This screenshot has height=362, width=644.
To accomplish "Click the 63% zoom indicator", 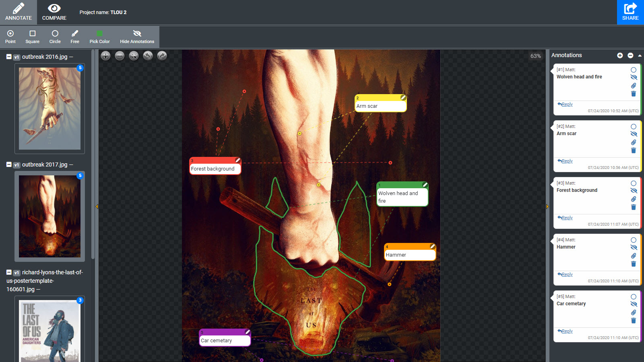I will point(535,56).
